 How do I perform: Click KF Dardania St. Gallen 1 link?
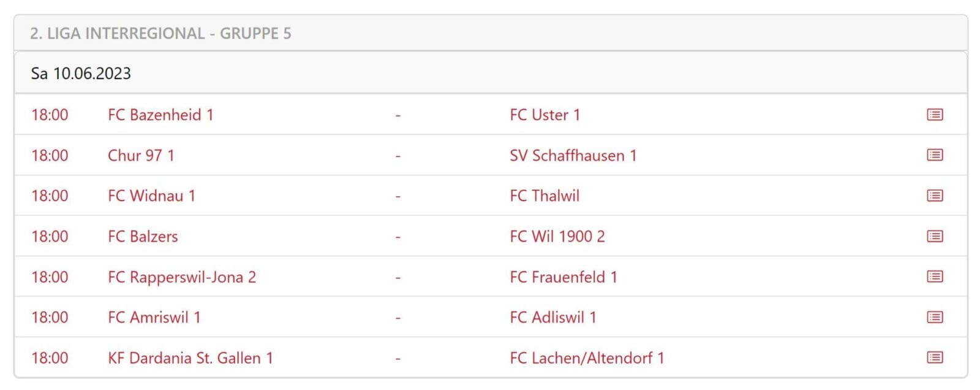pyautogui.click(x=190, y=357)
